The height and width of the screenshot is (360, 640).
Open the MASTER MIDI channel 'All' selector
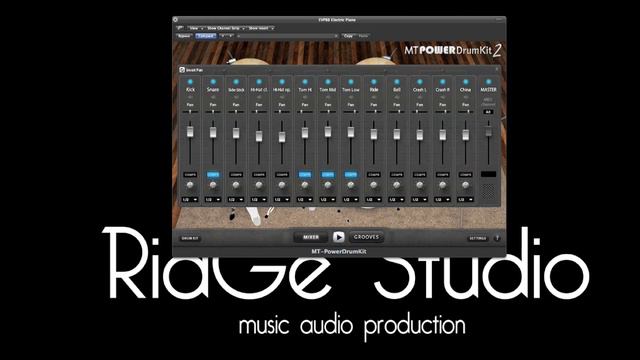pos(488,112)
